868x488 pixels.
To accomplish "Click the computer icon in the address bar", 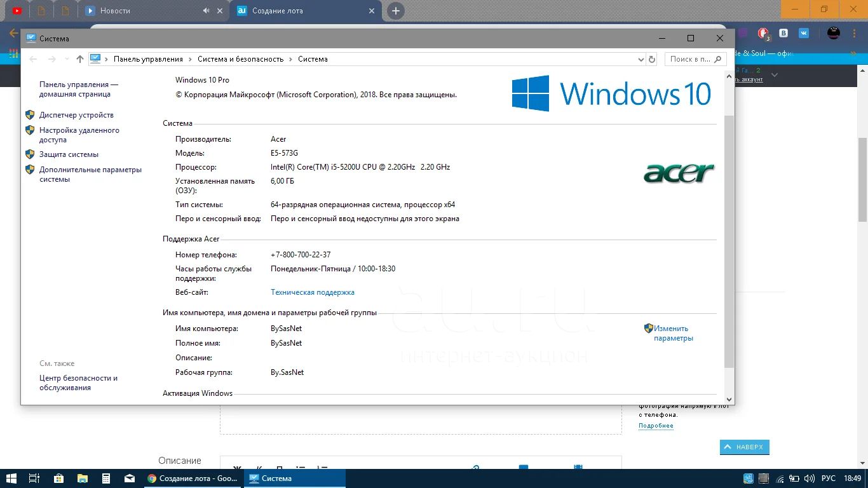I will click(x=95, y=59).
